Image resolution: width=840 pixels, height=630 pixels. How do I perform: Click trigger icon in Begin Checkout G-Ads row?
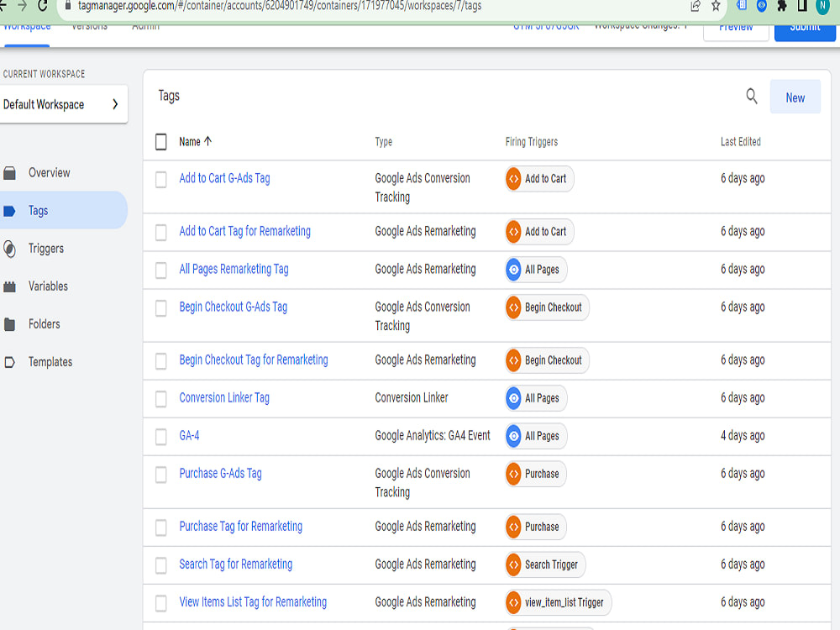[513, 307]
